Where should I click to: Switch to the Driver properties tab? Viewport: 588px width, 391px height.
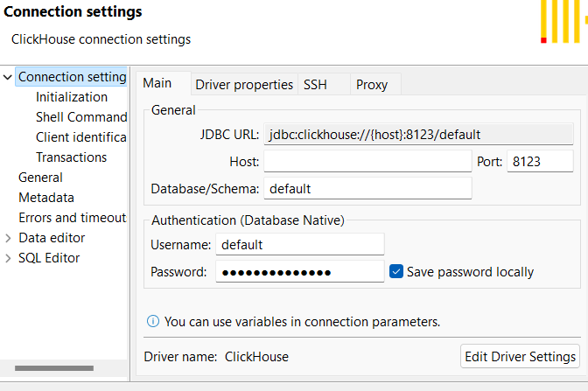(244, 85)
